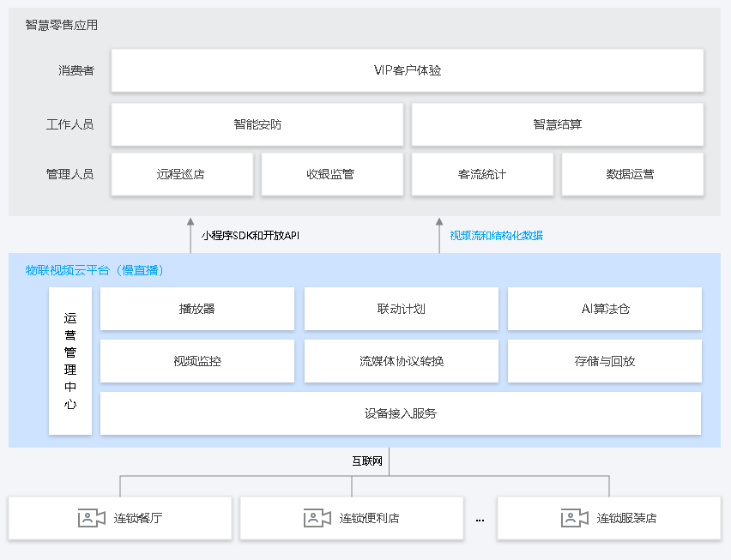This screenshot has height=560, width=731.
Task: Open the 数据运营 module
Action: pyautogui.click(x=632, y=174)
